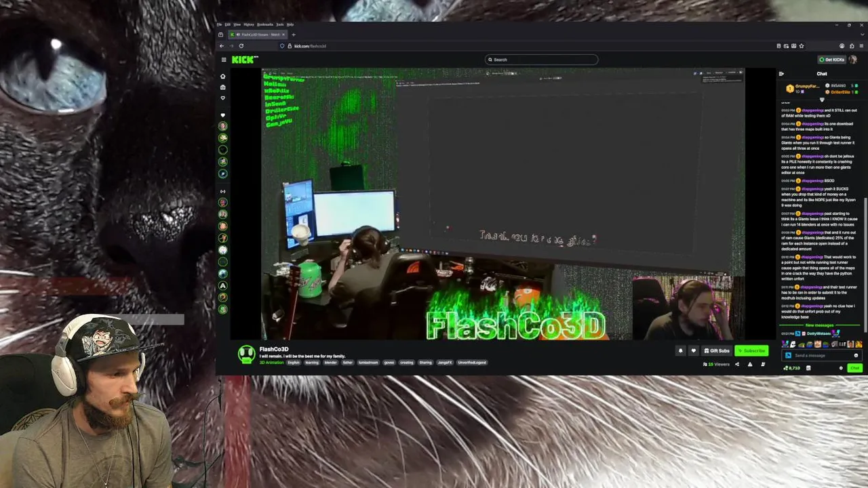Click the tracking protection shield icon
Screen dimensions: 868x488
282,46
